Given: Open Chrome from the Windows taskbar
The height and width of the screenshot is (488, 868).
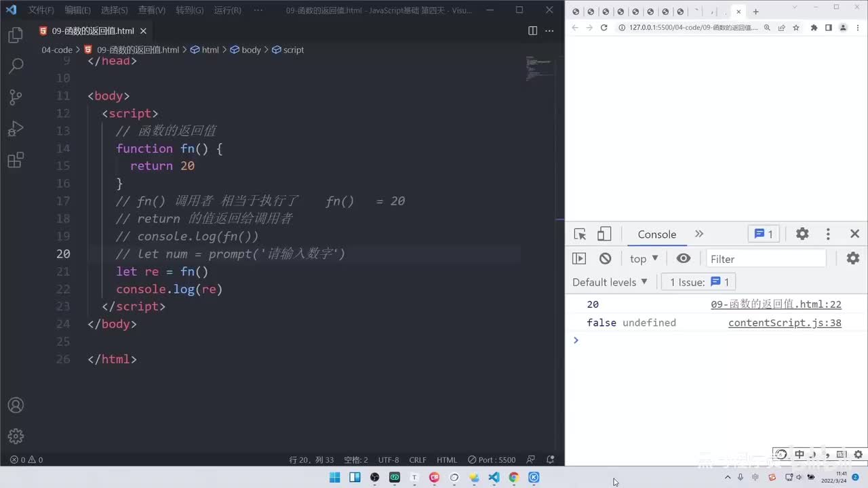Looking at the screenshot, I should pyautogui.click(x=513, y=477).
